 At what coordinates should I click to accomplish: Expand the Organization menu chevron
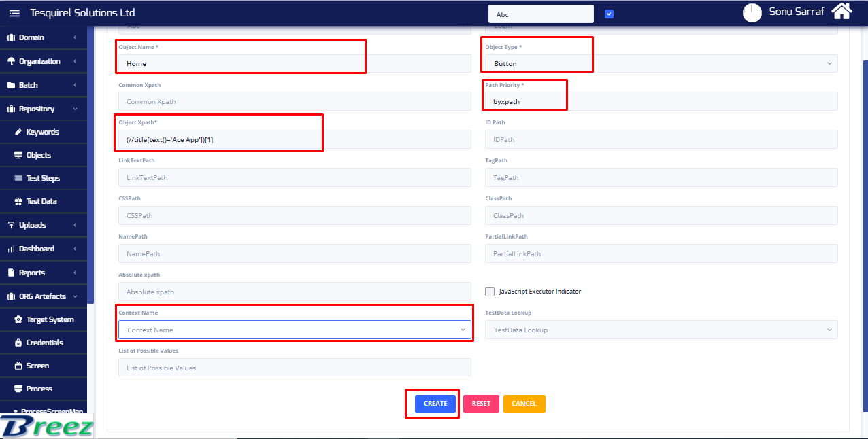click(75, 61)
